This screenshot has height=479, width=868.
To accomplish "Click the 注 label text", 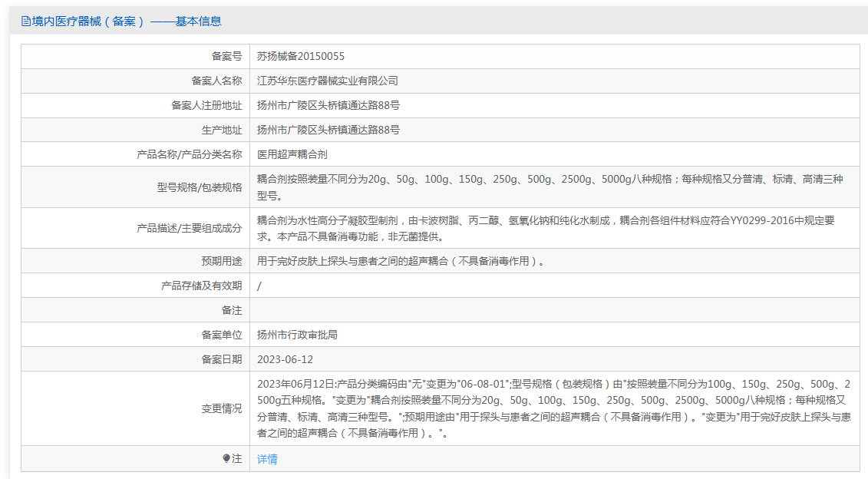I will click(x=237, y=458).
